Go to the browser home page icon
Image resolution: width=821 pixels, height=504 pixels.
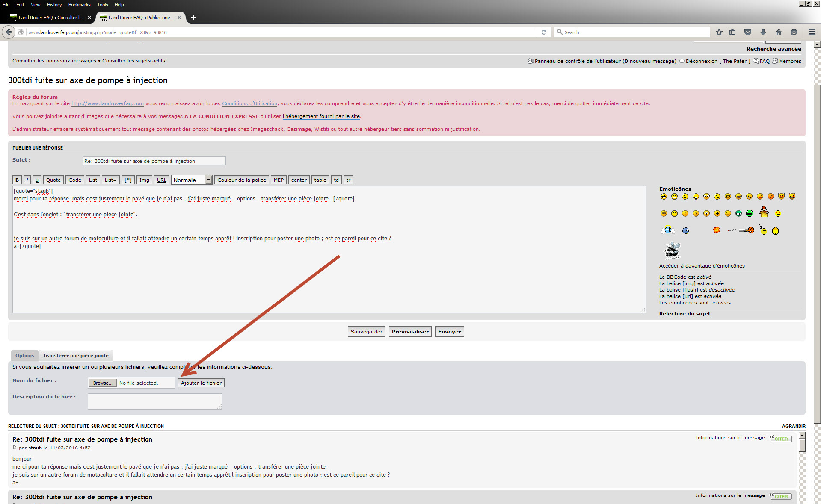[x=778, y=32]
